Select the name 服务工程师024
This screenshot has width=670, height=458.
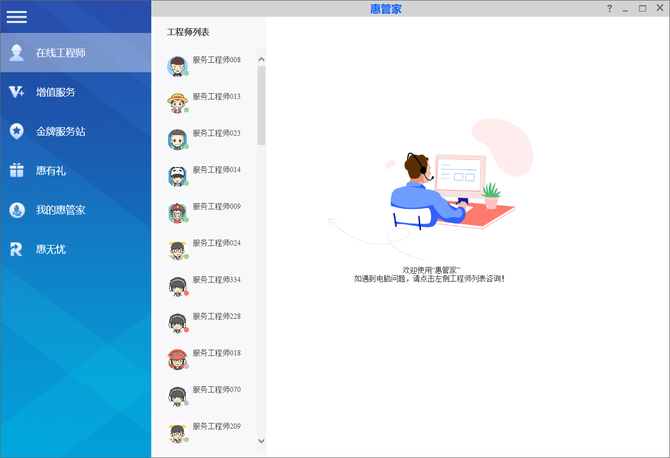[217, 243]
